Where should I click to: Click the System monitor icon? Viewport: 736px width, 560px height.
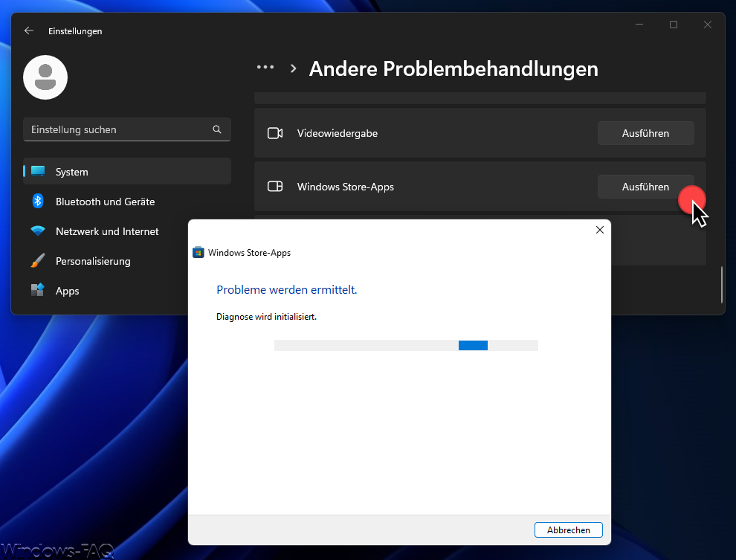[38, 171]
